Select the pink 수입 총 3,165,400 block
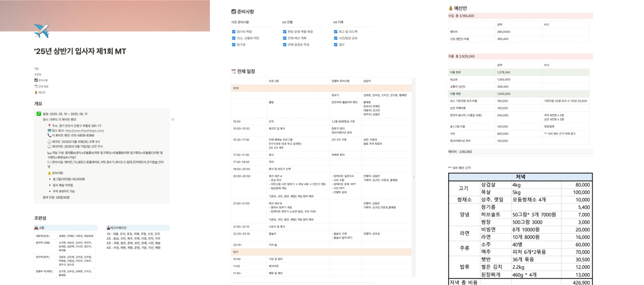The height and width of the screenshot is (285, 644). [520, 16]
